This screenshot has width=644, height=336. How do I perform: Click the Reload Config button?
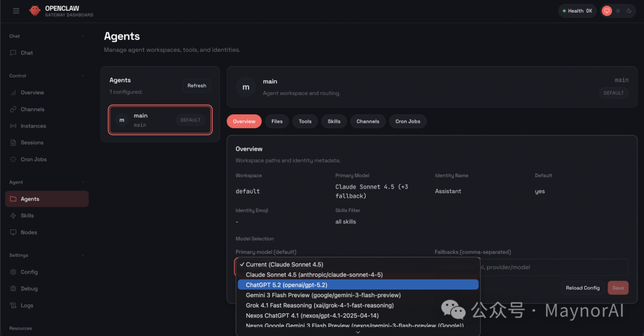click(583, 288)
